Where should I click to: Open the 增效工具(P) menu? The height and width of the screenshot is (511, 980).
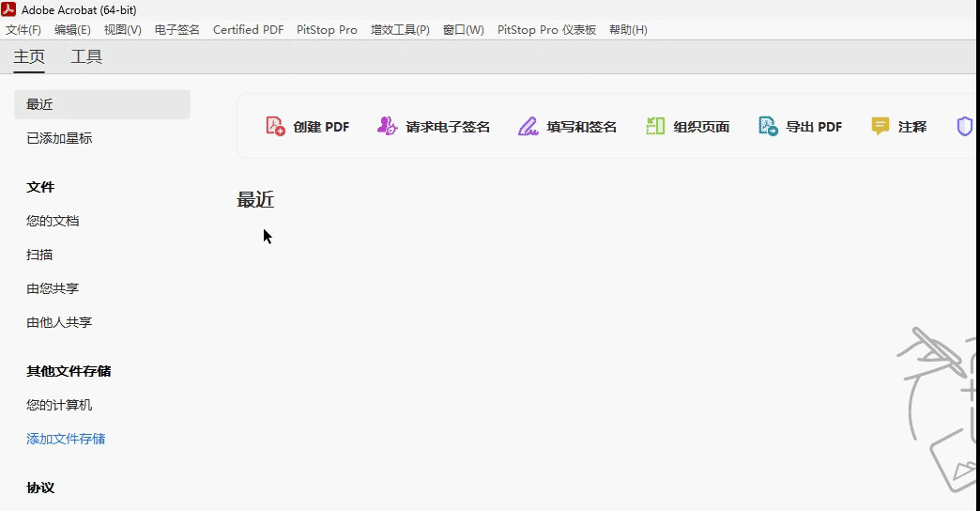point(400,30)
